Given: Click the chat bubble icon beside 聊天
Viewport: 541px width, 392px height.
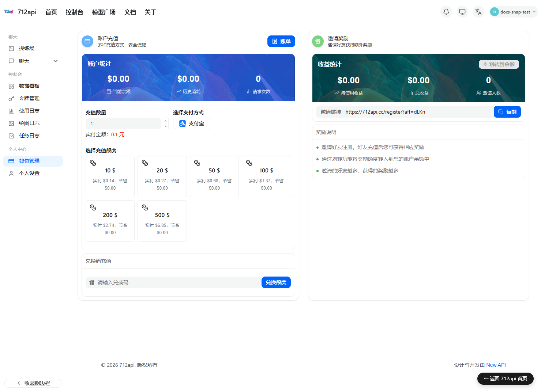Looking at the screenshot, I should coord(11,61).
